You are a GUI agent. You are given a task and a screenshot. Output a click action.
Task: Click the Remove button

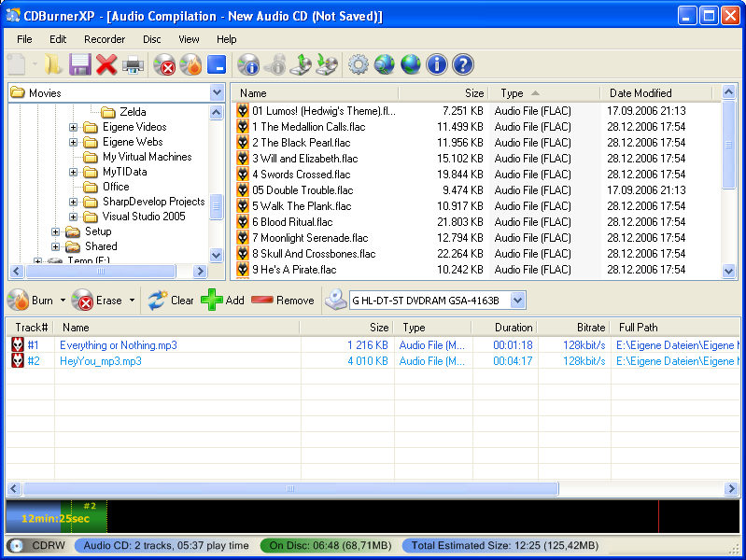tap(283, 301)
